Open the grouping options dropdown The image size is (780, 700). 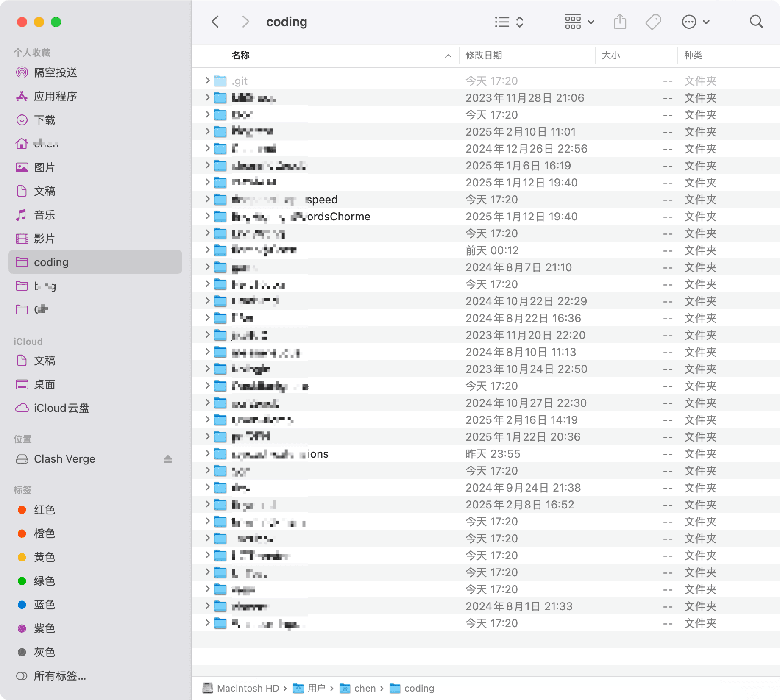point(579,22)
